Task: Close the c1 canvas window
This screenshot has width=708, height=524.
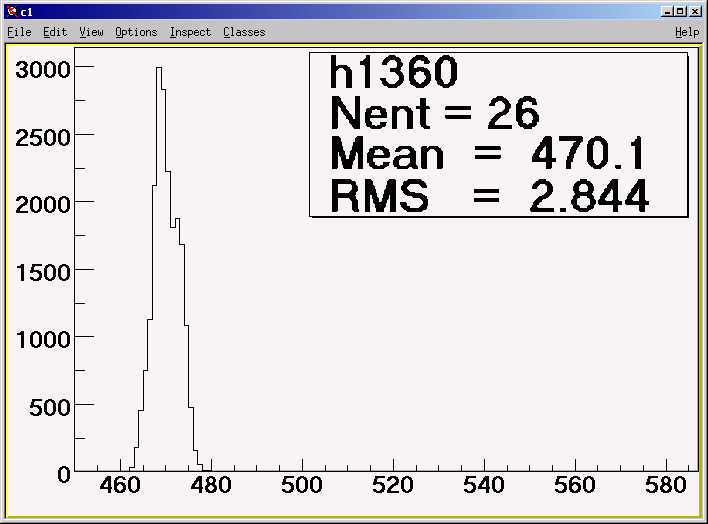Action: 695,12
